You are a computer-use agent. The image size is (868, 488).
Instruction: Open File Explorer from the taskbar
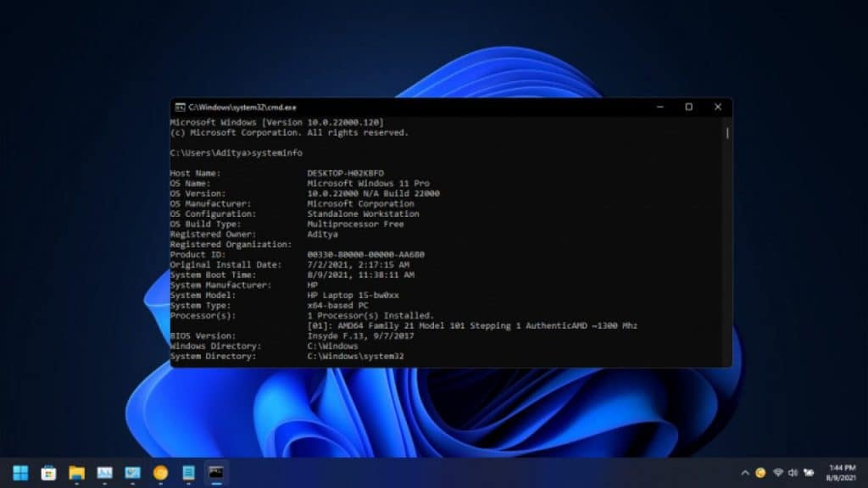(77, 473)
